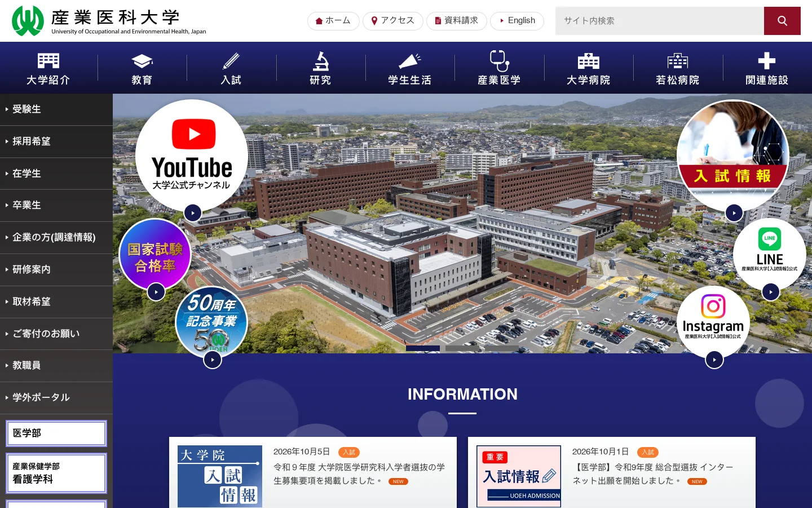Click the 関連施設 plus icon
The width and height of the screenshot is (812, 508).
coord(767,60)
